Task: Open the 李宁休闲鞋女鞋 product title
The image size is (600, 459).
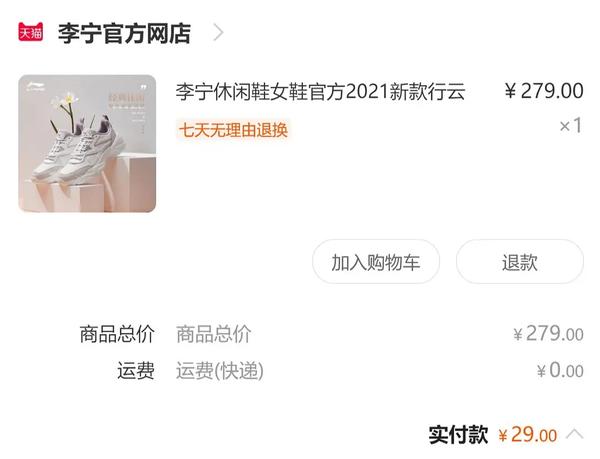Action: click(x=320, y=92)
